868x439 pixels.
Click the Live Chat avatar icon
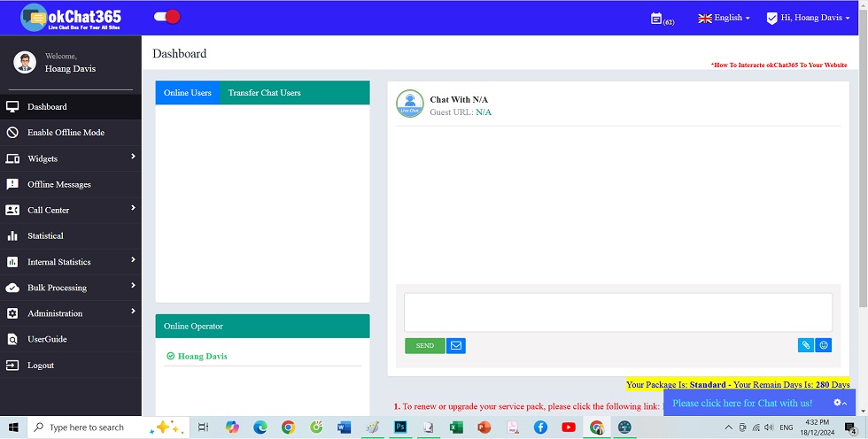pos(409,104)
